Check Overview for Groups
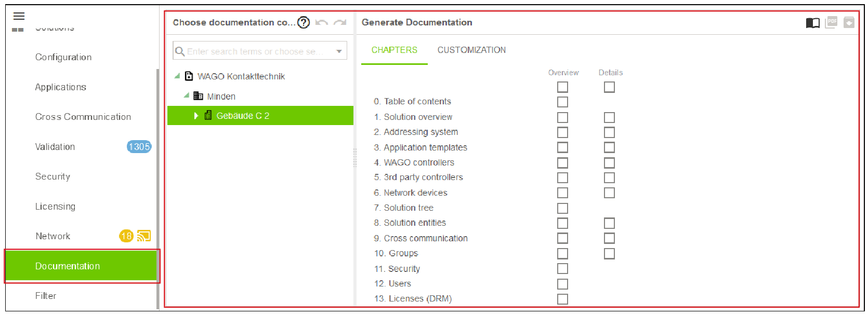The image size is (868, 315). click(562, 253)
